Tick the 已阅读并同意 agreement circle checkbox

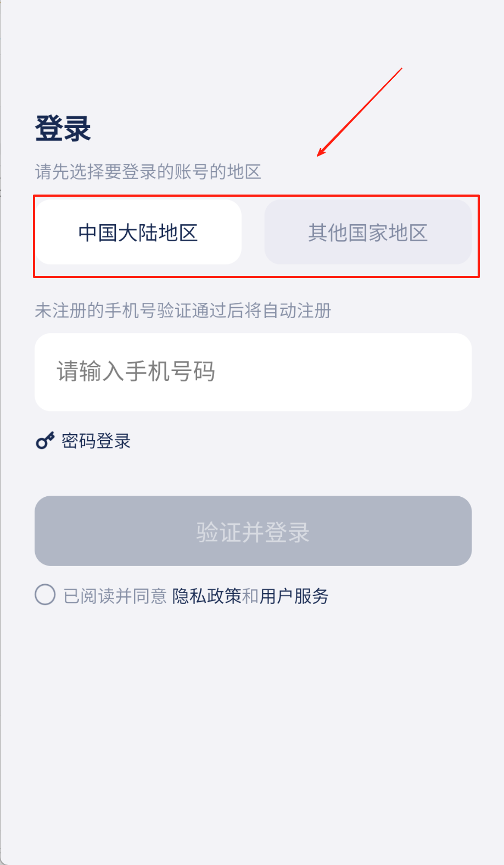pos(45,595)
